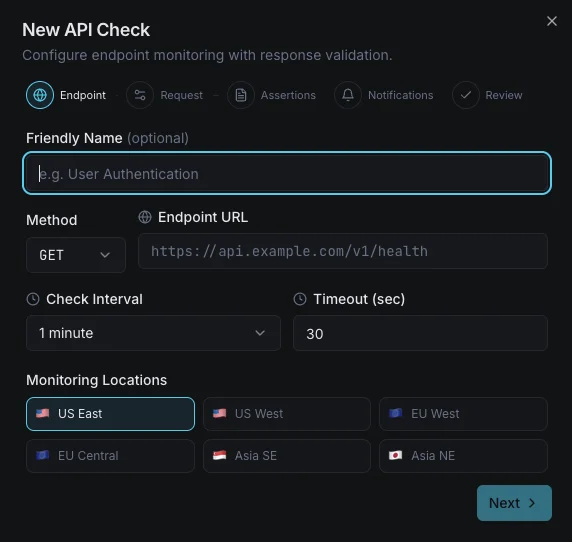Click the Review step checkmark icon
The height and width of the screenshot is (542, 572).
pos(465,95)
